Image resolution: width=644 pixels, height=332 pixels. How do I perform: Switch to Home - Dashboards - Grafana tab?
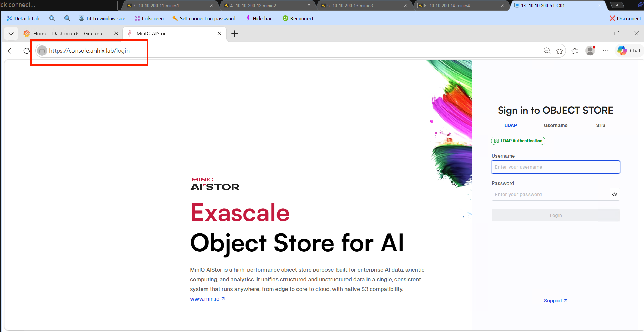[68, 34]
